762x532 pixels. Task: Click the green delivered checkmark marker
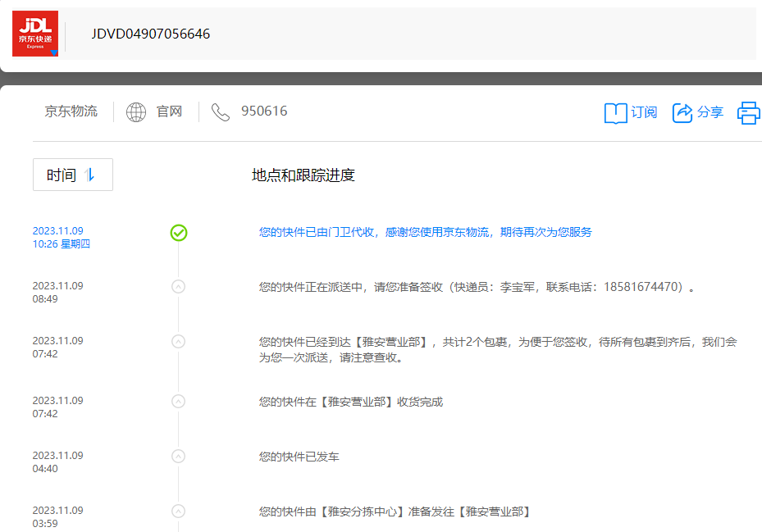click(178, 233)
